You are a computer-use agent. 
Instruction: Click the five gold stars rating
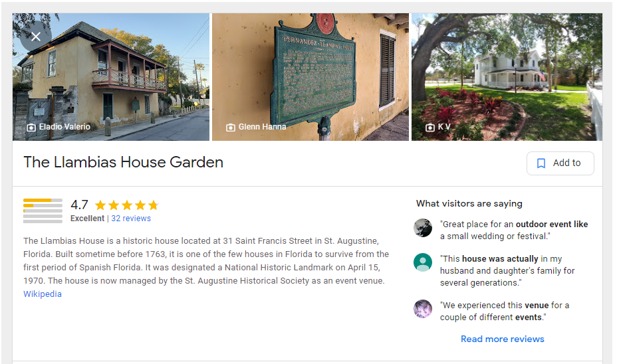127,205
